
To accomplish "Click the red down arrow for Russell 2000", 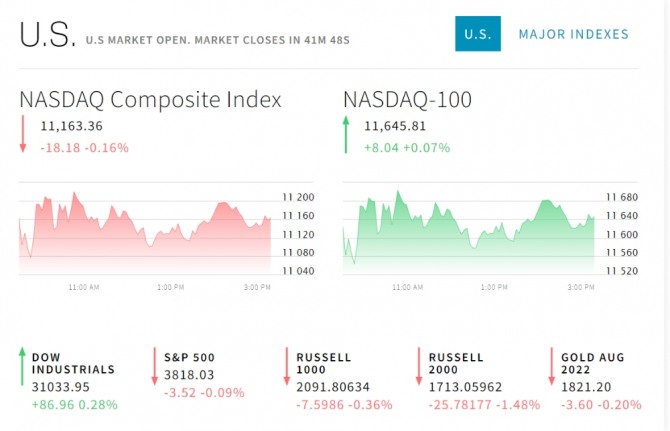I will point(419,366).
